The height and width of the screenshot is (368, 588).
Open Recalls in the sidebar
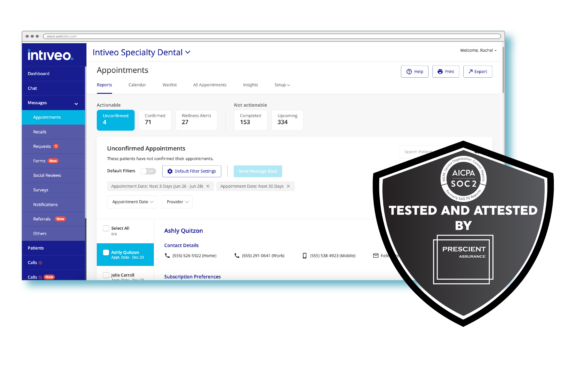[x=53, y=132]
